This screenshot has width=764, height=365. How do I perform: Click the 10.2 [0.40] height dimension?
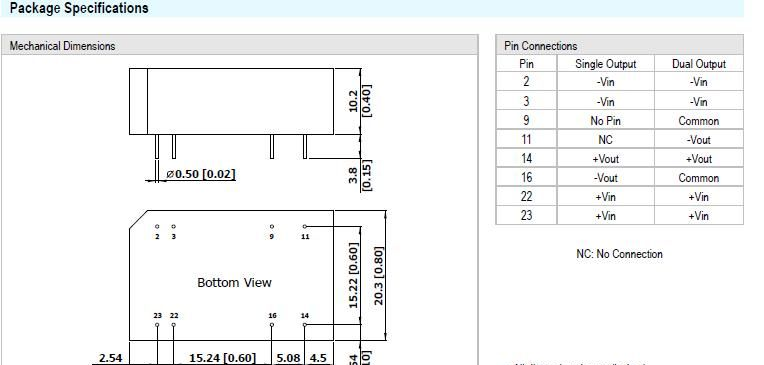coord(361,101)
